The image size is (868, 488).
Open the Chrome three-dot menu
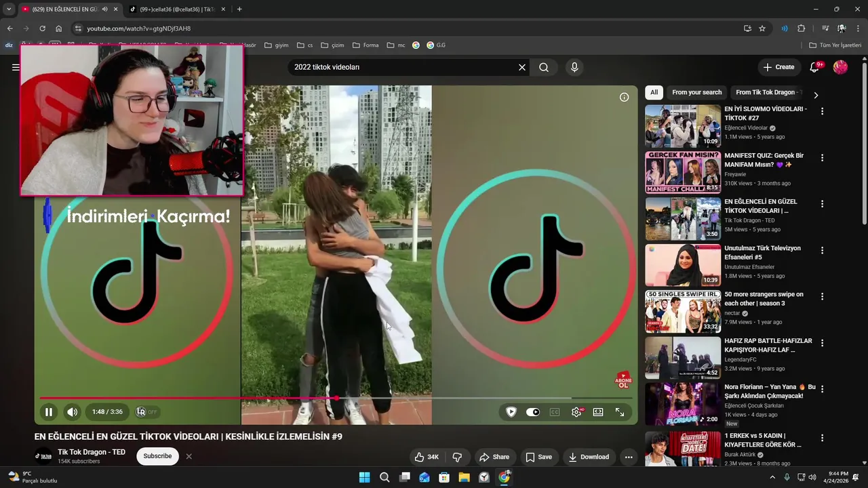[858, 28]
